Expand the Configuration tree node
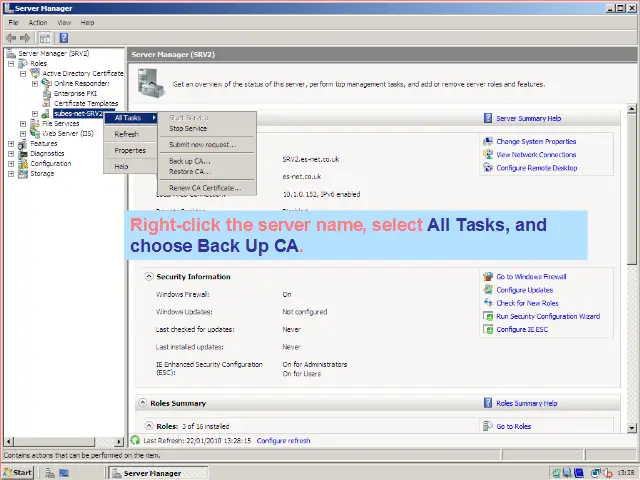This screenshot has width=640, height=480. point(11,164)
